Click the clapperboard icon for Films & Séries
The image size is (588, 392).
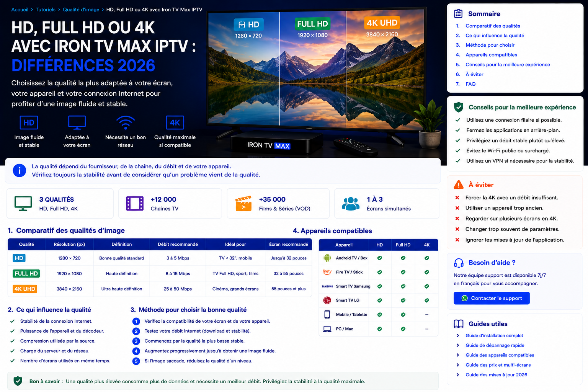click(x=243, y=204)
